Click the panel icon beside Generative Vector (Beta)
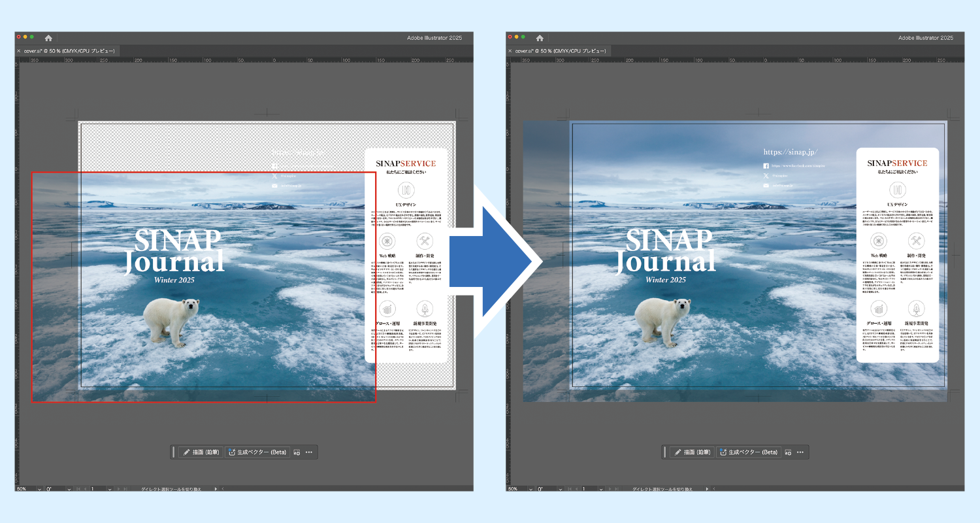The image size is (980, 523). (x=298, y=452)
